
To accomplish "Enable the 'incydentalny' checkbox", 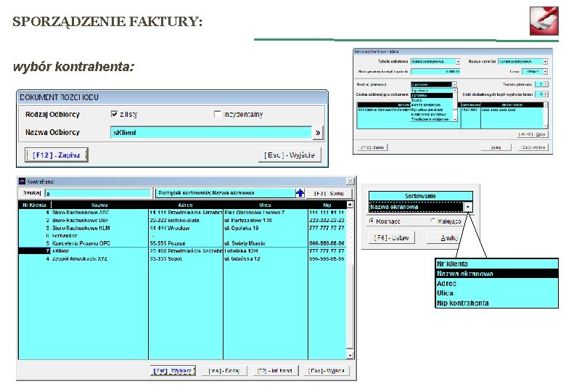I will point(217,114).
